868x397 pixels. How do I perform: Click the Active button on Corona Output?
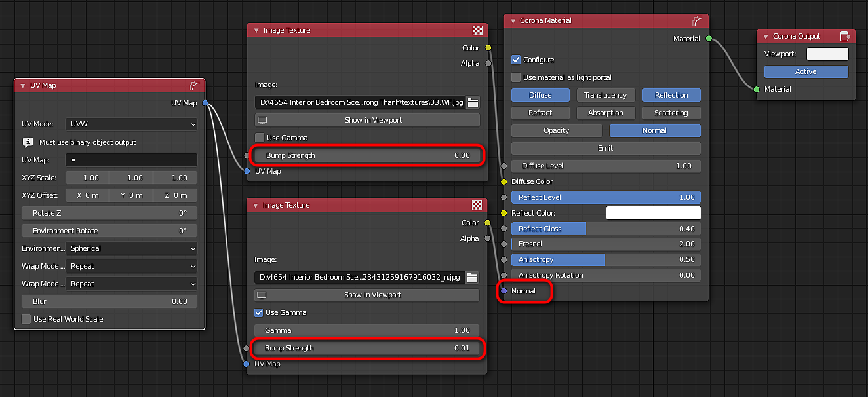[806, 71]
